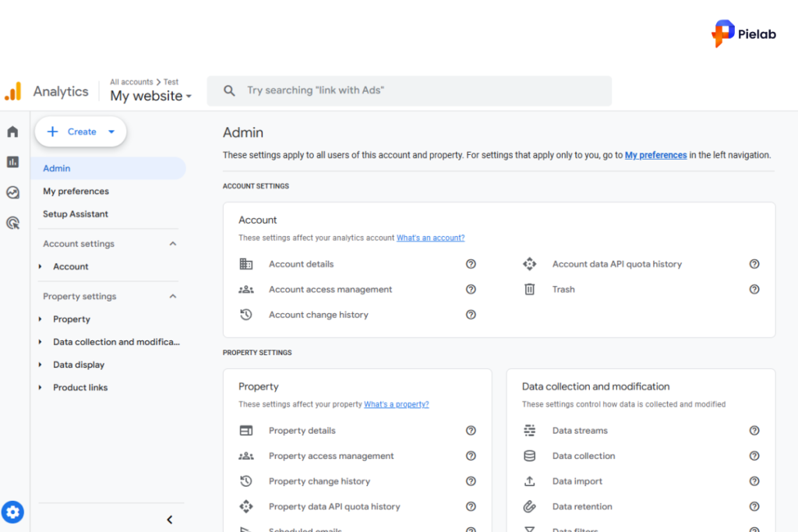This screenshot has width=798, height=532.
Task: Collapse the Property settings section chevron
Action: (x=172, y=296)
